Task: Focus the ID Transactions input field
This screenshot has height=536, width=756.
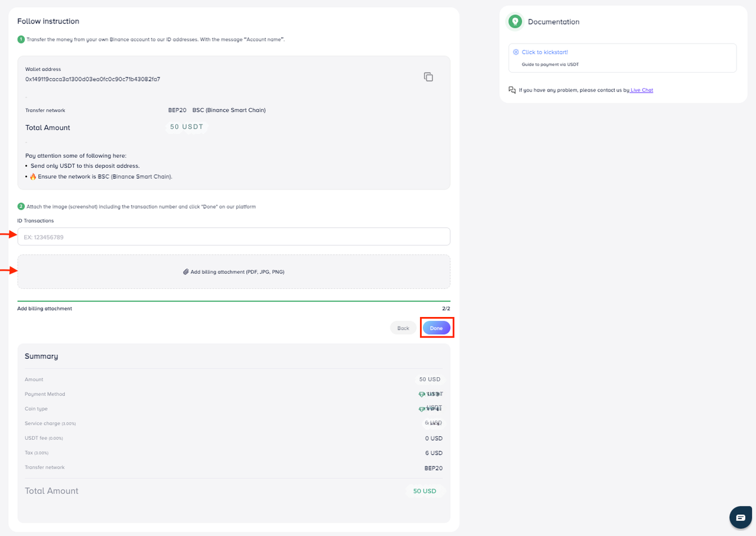Action: (x=234, y=237)
